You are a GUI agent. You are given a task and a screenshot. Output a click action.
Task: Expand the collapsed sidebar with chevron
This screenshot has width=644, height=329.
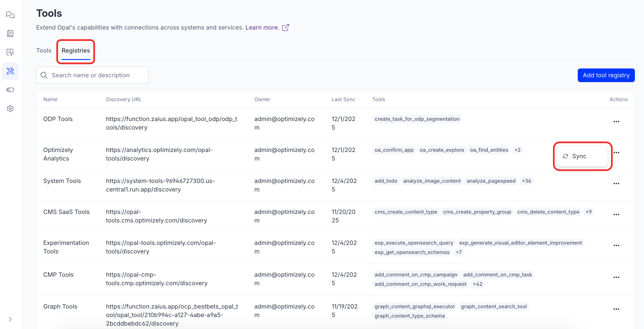10,319
